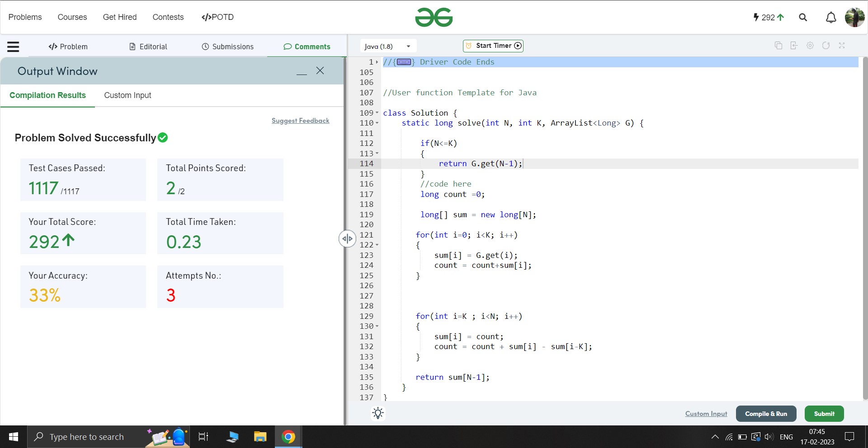Screen dimensions: 868x448
Task: Collapse the block fold at line 113
Action: point(377,154)
